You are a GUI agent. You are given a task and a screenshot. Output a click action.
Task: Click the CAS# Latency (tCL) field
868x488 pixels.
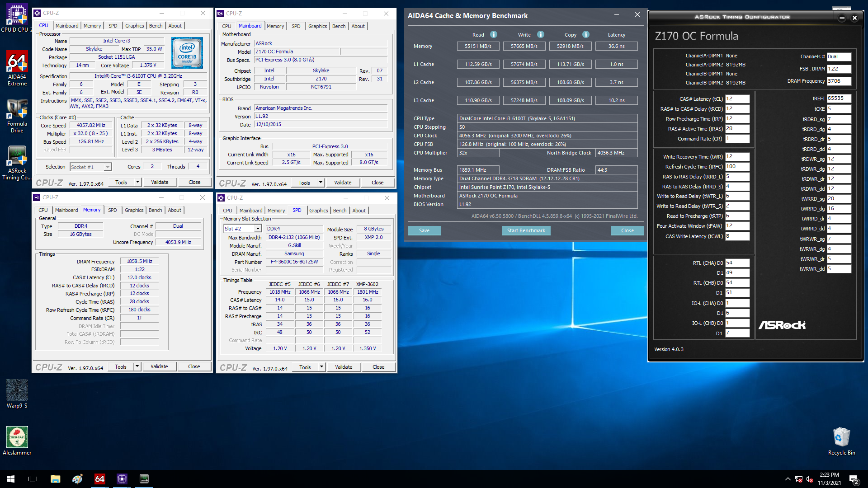coord(737,99)
